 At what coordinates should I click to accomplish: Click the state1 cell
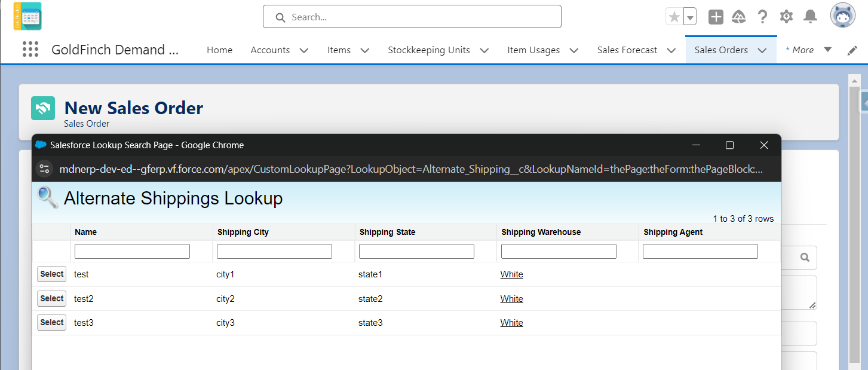click(x=370, y=274)
